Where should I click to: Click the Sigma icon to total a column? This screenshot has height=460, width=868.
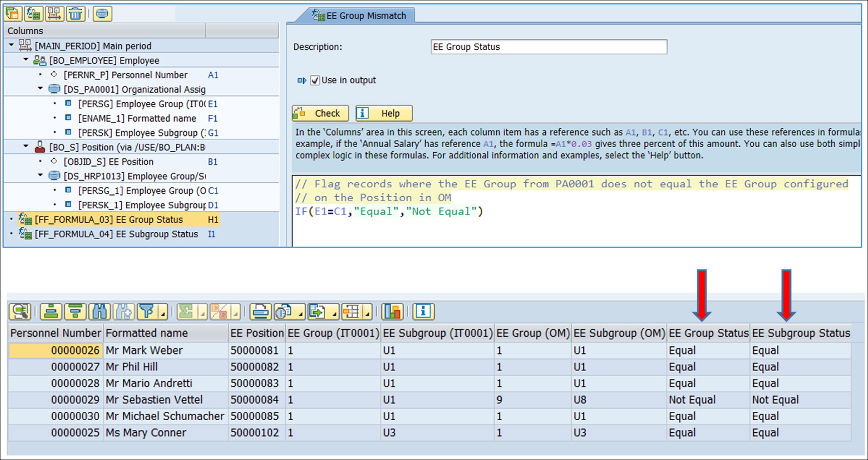click(x=187, y=311)
